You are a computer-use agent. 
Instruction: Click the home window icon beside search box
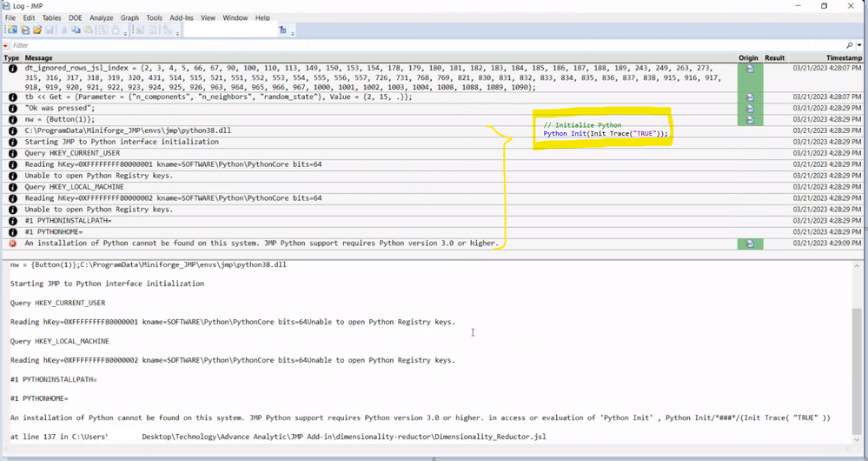click(283, 30)
